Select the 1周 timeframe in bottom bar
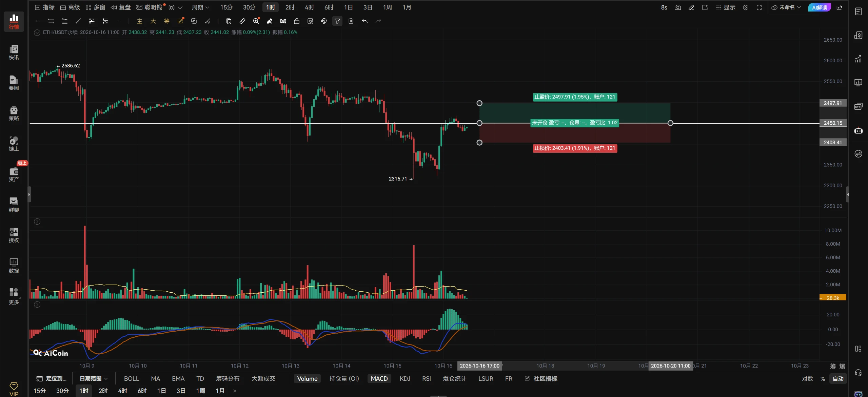 point(200,391)
